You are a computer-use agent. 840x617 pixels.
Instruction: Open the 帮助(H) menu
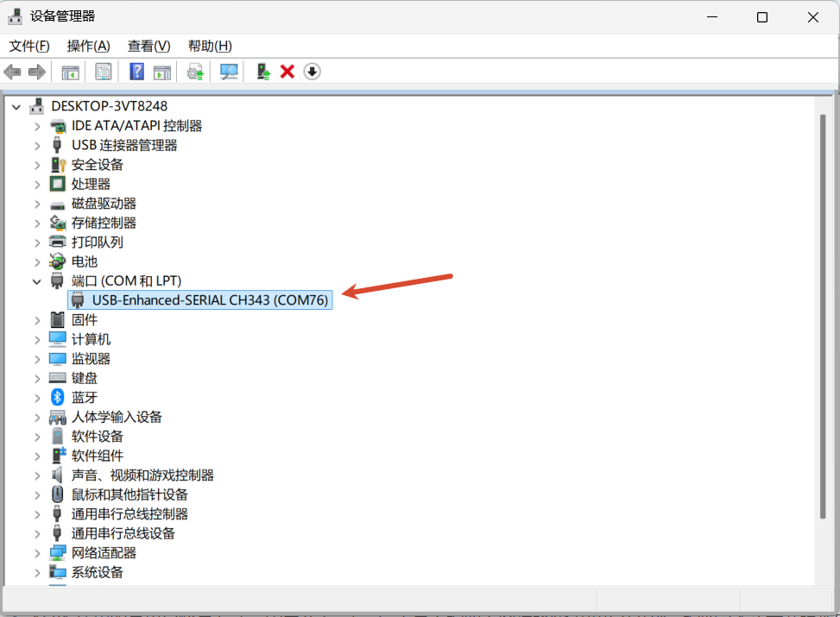tap(210, 46)
